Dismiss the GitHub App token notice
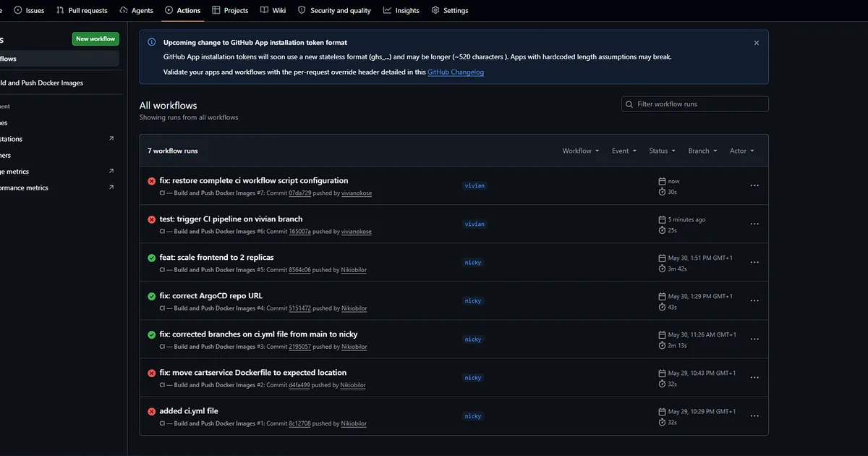Viewport: 868px width, 456px height. (x=757, y=43)
